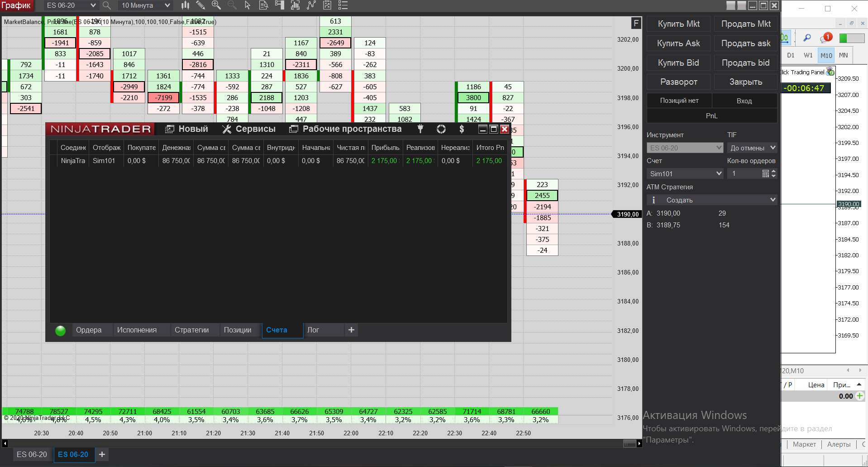Click the order quantity input field
The width and height of the screenshot is (868, 467).
pyautogui.click(x=744, y=173)
